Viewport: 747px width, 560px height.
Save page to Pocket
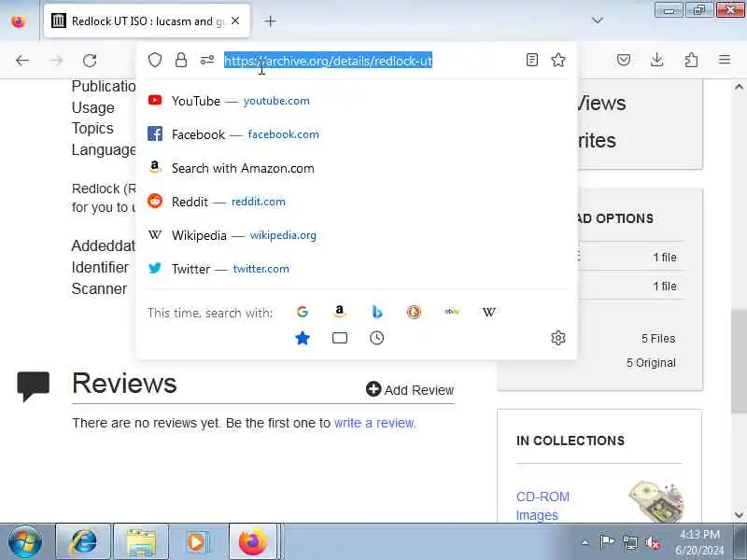624,60
